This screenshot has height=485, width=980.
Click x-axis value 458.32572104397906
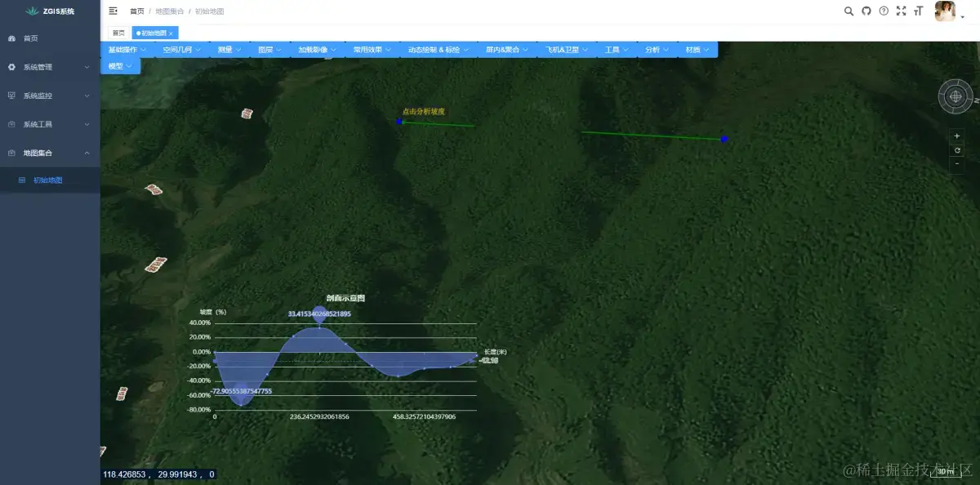[x=424, y=416]
